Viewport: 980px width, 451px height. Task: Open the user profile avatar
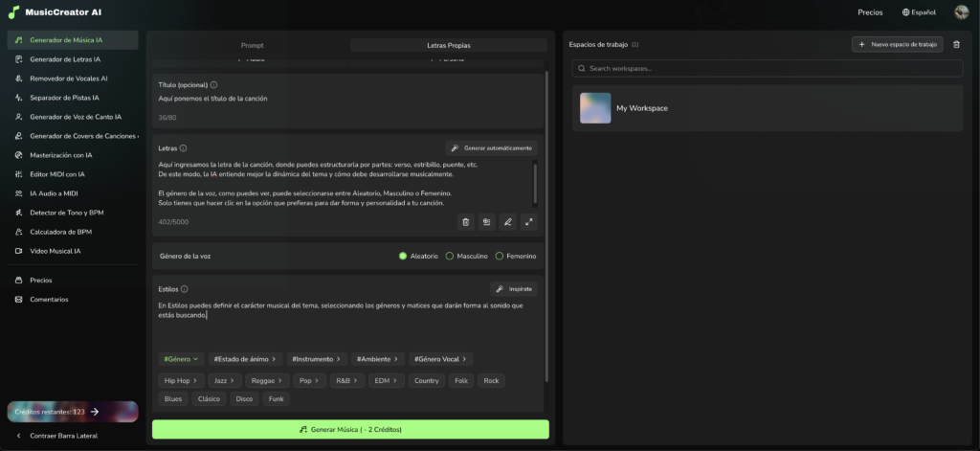pos(961,12)
